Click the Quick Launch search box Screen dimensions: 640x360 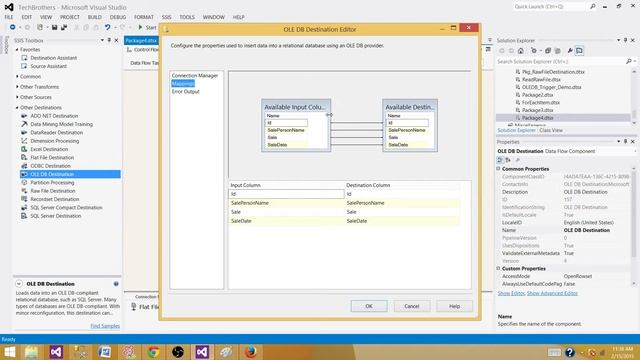(x=550, y=7)
